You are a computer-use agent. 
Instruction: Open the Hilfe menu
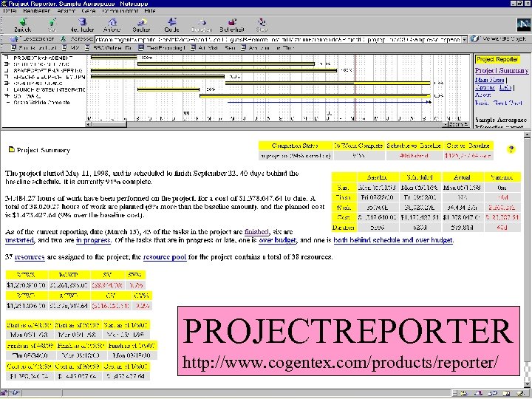click(x=149, y=11)
